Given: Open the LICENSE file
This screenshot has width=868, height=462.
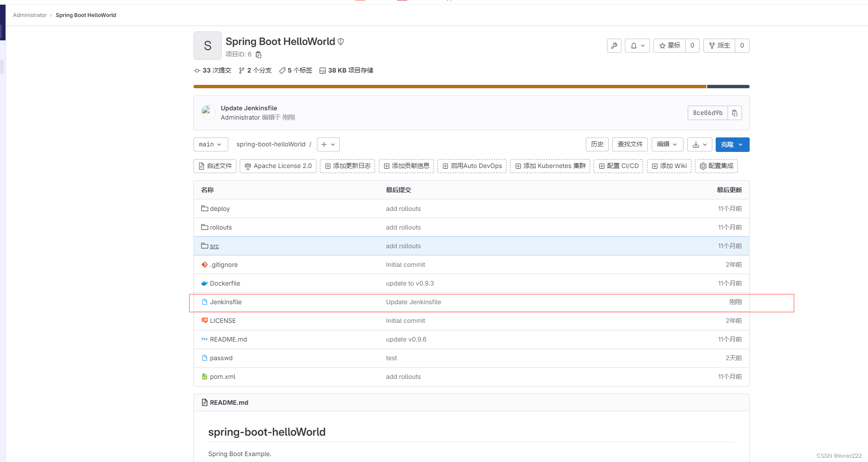Looking at the screenshot, I should click(x=223, y=321).
